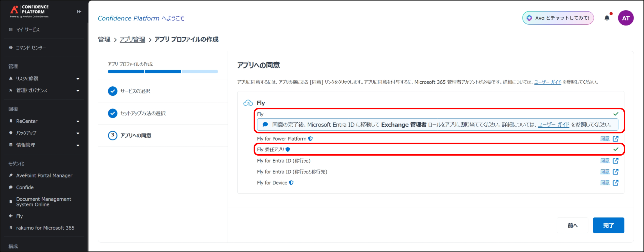Open external consent icon for Fly for Device
This screenshot has width=644, height=252.
pyautogui.click(x=616, y=183)
